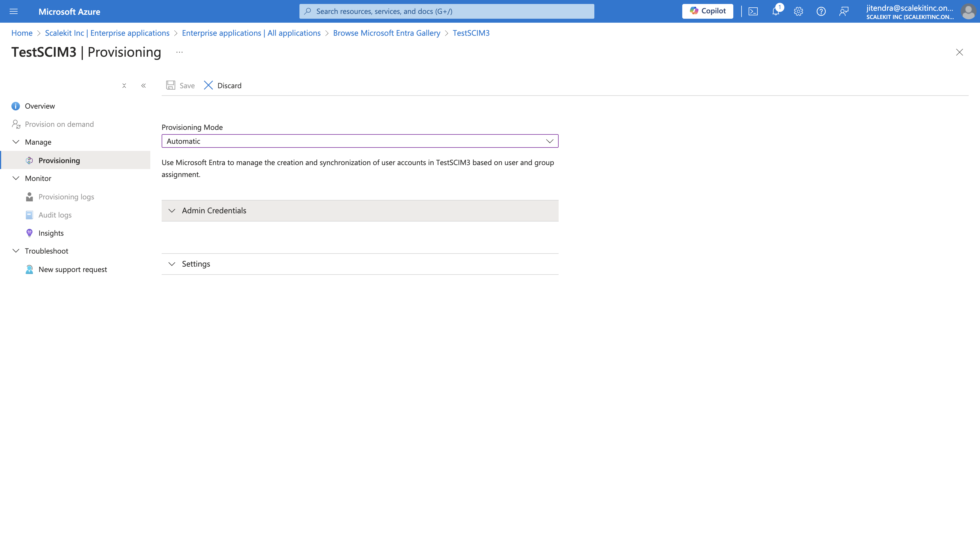
Task: Open the Azure portal hamburger menu
Action: click(14, 11)
